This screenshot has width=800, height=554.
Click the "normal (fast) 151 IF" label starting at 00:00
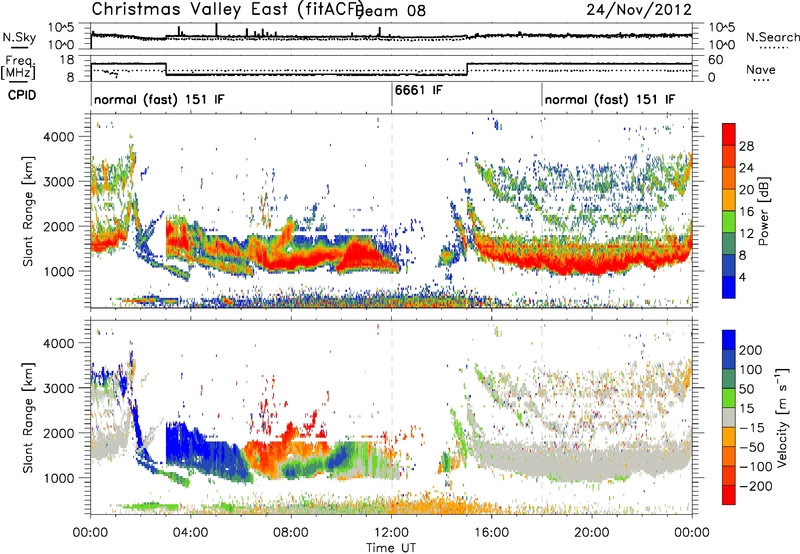tap(159, 99)
